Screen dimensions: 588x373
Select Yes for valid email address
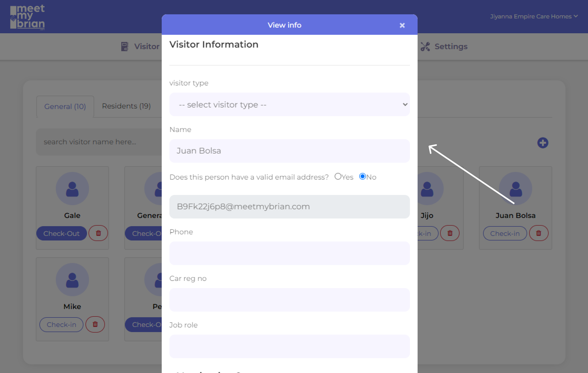coord(338,177)
